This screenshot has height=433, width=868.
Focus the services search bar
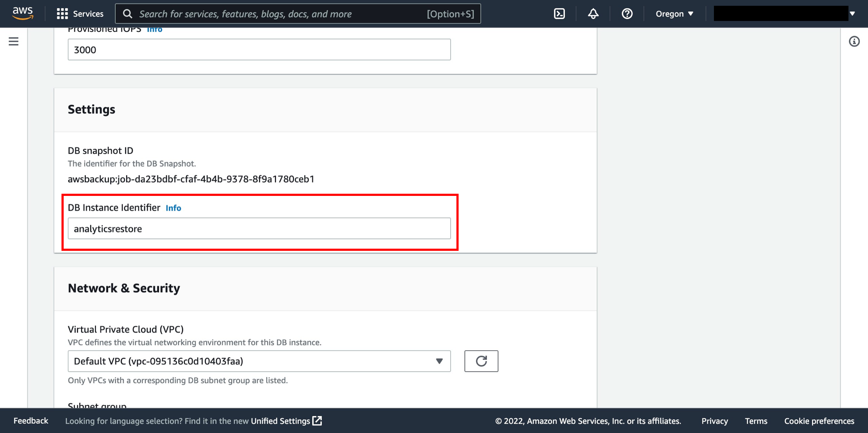pyautogui.click(x=298, y=14)
